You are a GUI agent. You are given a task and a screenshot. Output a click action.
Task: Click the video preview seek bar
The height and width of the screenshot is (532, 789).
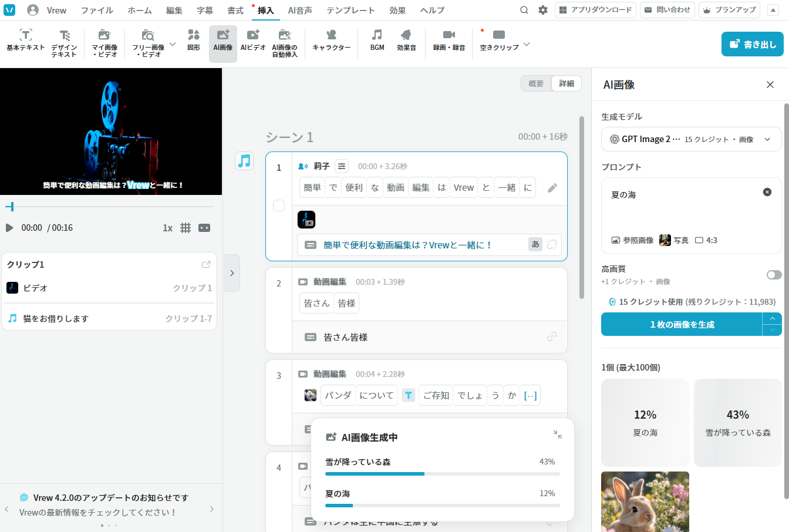click(x=109, y=207)
